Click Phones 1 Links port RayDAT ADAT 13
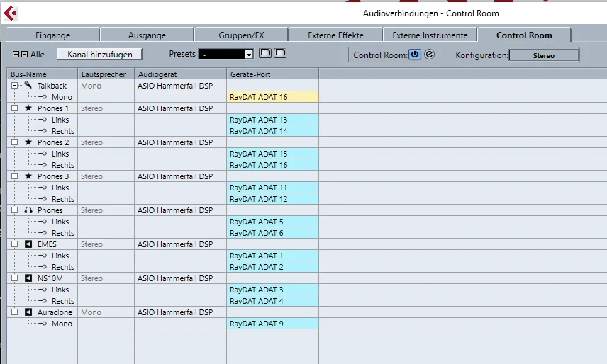Viewport: 607px width, 364px height. 272,120
